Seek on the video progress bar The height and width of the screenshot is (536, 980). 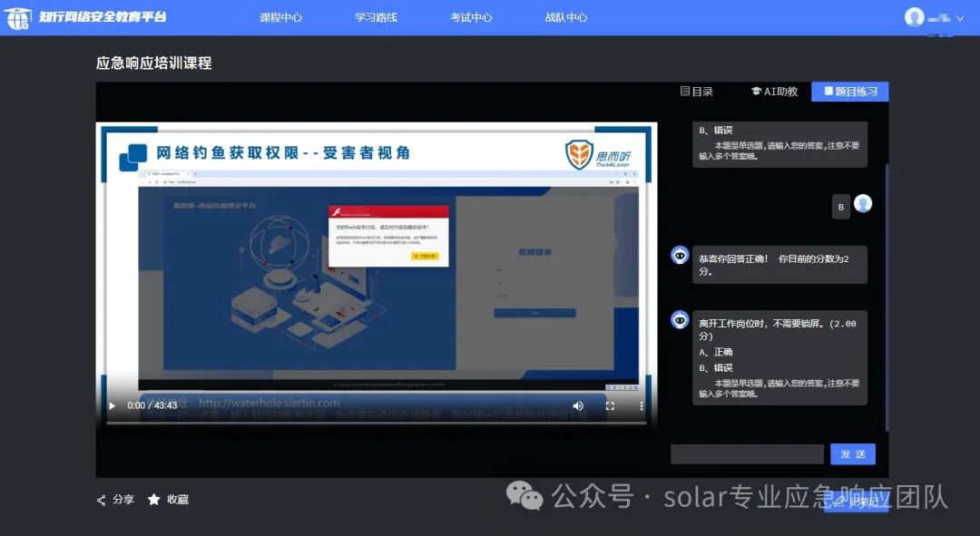377,423
